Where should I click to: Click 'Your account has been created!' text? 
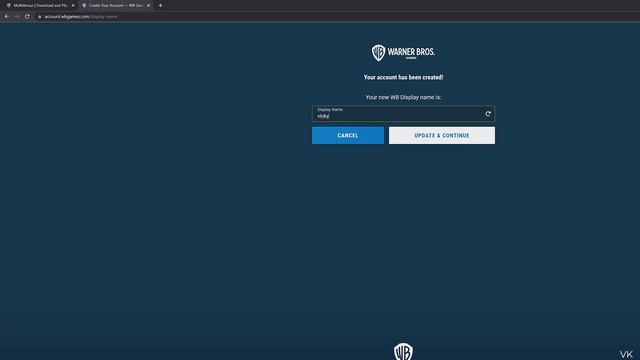403,77
